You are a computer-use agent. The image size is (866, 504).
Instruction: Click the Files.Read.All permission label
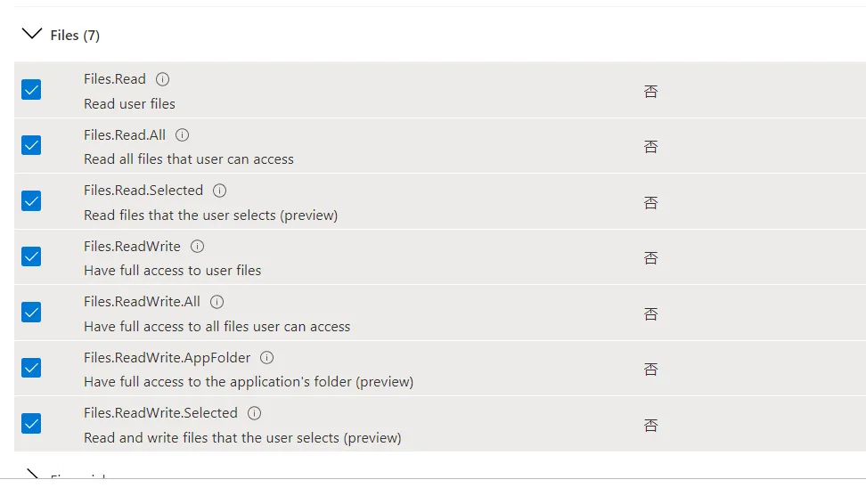[125, 134]
